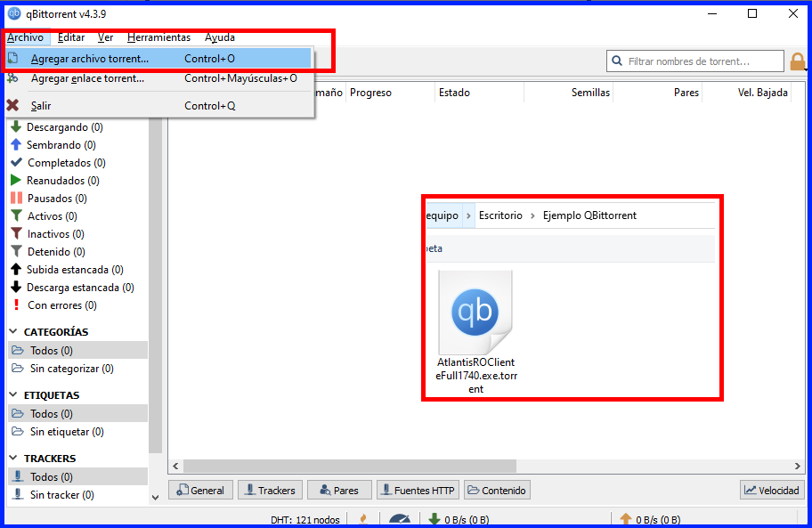The width and height of the screenshot is (812, 528).
Task: Sort by the Estado column header
Action: 479,93
